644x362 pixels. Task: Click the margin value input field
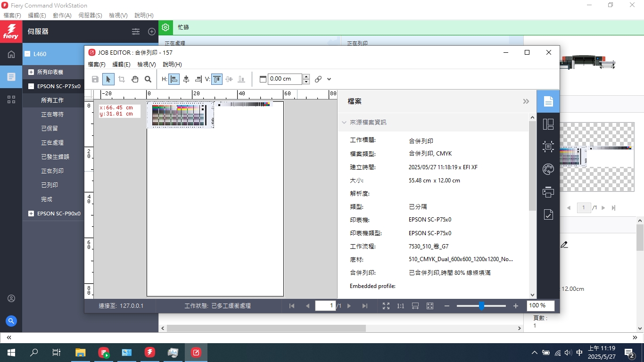[x=285, y=79]
